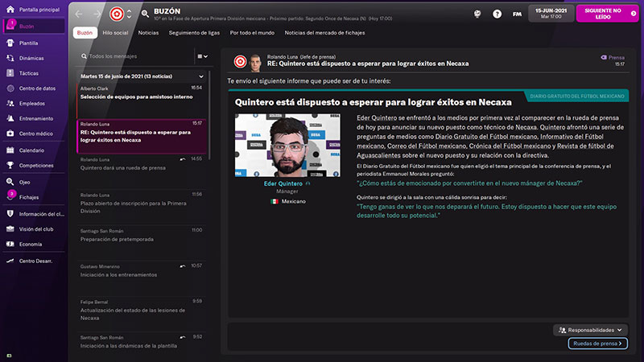Open Seguimiento de ligas tab
This screenshot has height=362, width=644.
click(194, 33)
